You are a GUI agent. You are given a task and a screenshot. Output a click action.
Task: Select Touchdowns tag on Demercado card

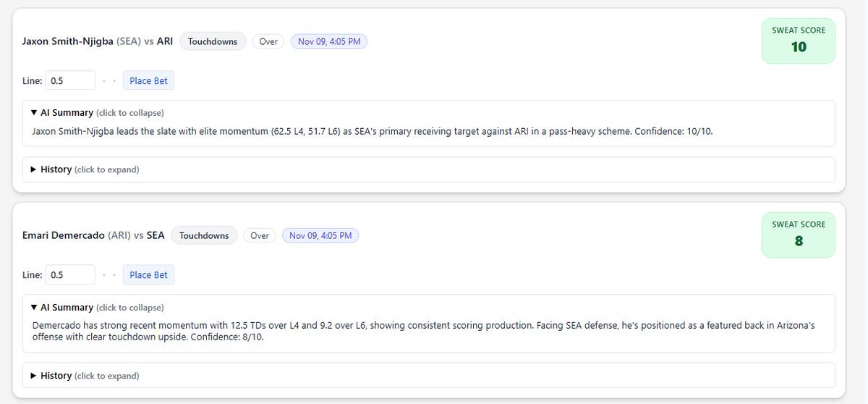204,235
